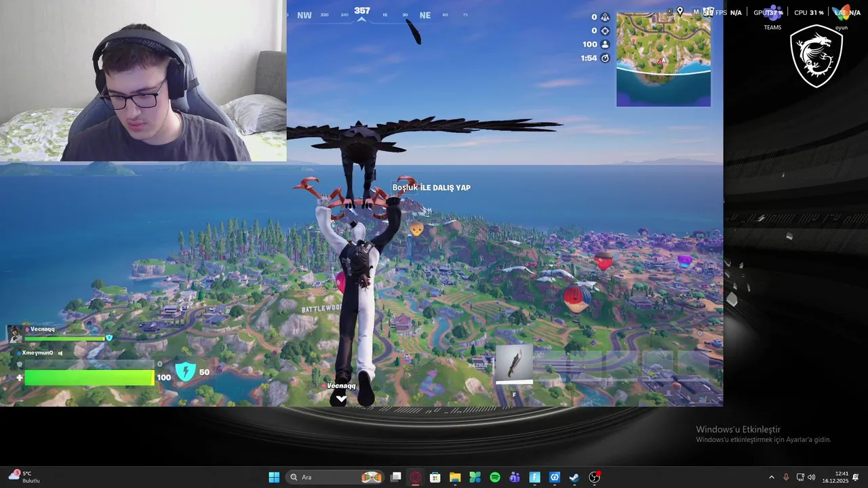Open the oyun desktop shortcut
The height and width of the screenshot is (488, 868).
[842, 17]
